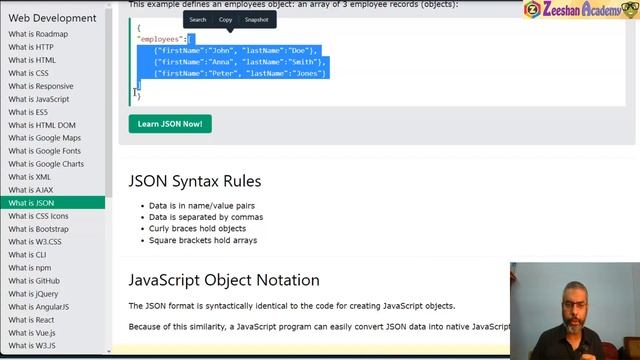Open What is JavaScript tutorial
640x360 pixels.
tap(39, 100)
